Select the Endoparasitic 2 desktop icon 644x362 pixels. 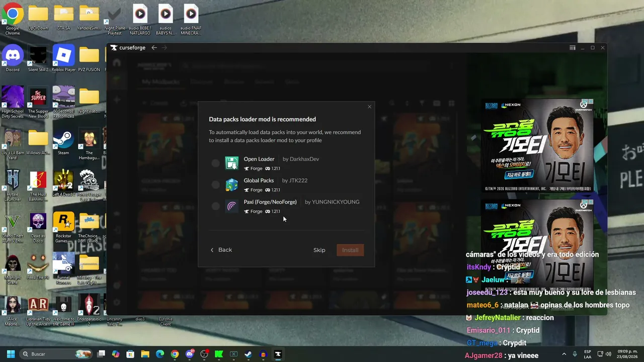(x=89, y=311)
